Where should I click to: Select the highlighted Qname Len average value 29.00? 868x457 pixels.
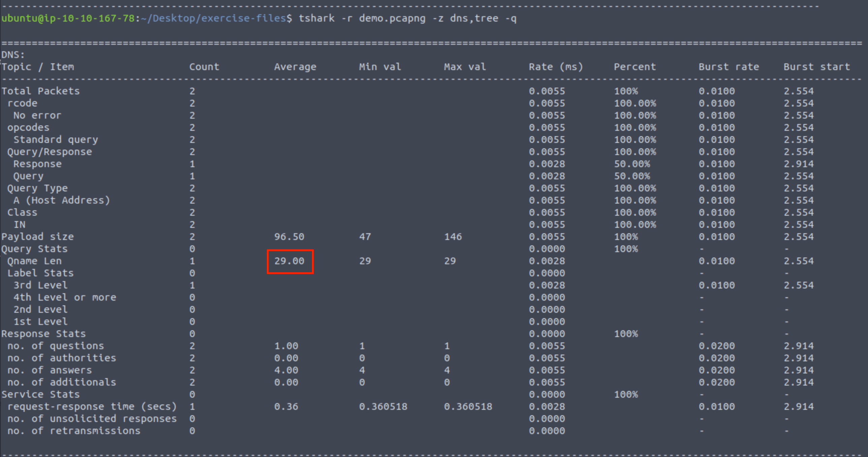(289, 261)
